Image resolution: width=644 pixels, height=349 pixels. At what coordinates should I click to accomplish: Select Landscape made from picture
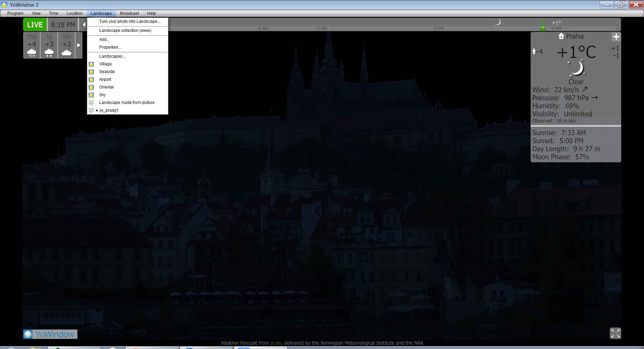[126, 103]
